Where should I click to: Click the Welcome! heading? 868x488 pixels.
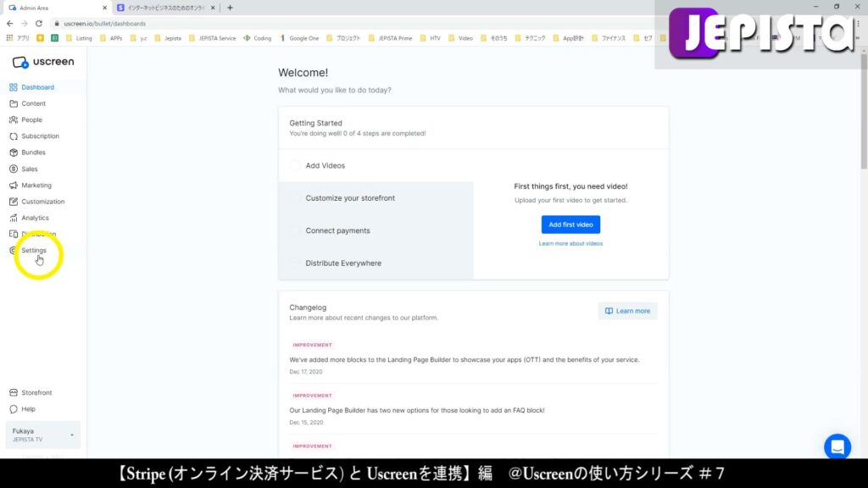[x=303, y=73]
